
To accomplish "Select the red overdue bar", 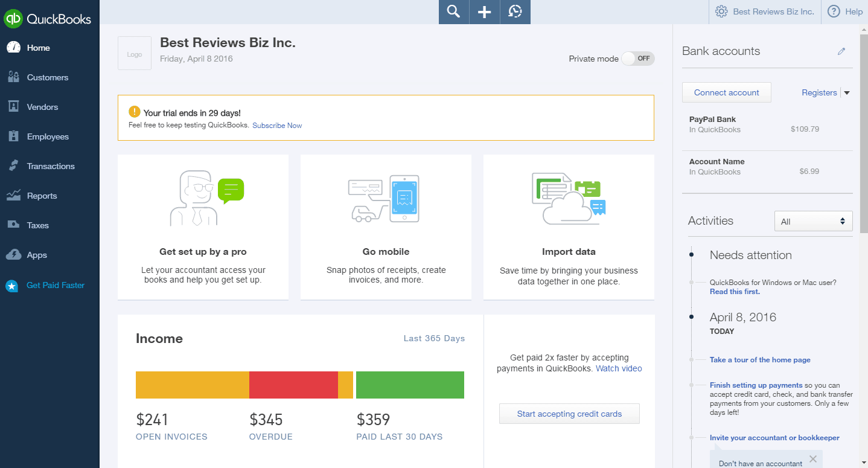I will (x=294, y=385).
